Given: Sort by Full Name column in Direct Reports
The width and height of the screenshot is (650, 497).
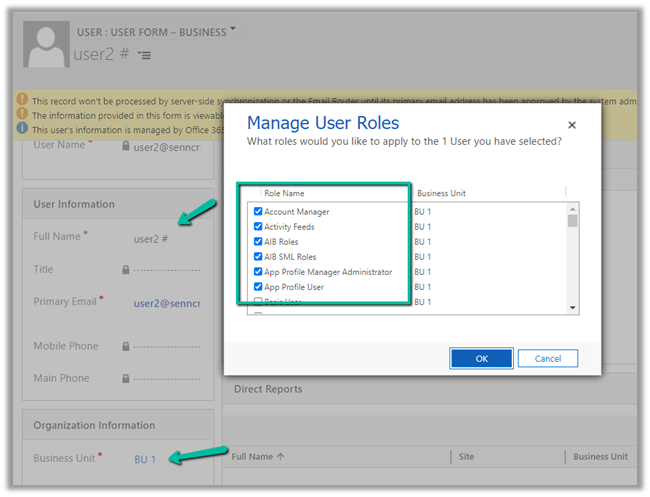Looking at the screenshot, I should pyautogui.click(x=258, y=457).
